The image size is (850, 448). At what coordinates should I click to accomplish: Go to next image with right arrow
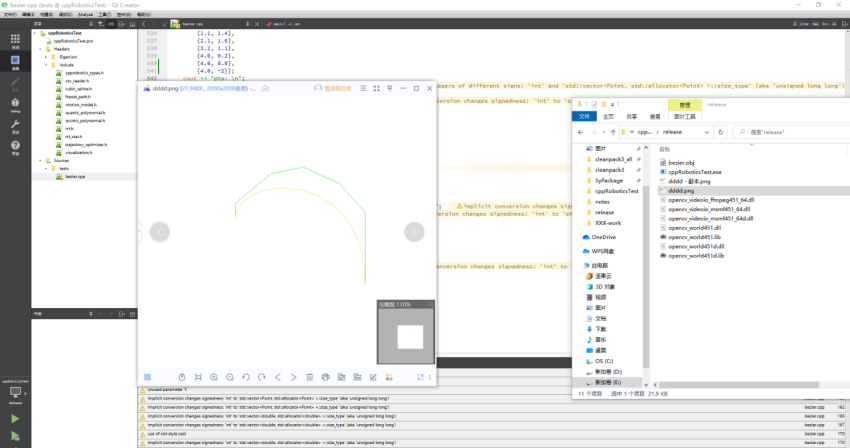coord(414,232)
